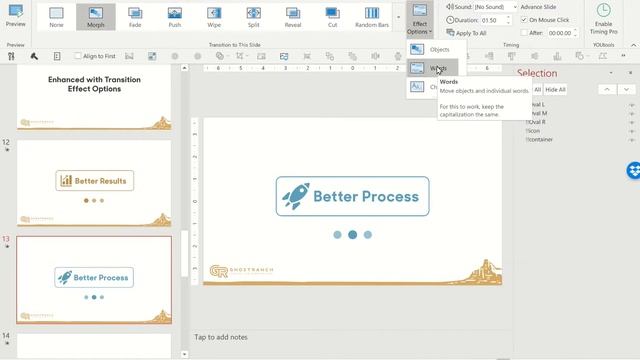Click the Dropbox badge icon
The image size is (640, 360).
point(633,170)
